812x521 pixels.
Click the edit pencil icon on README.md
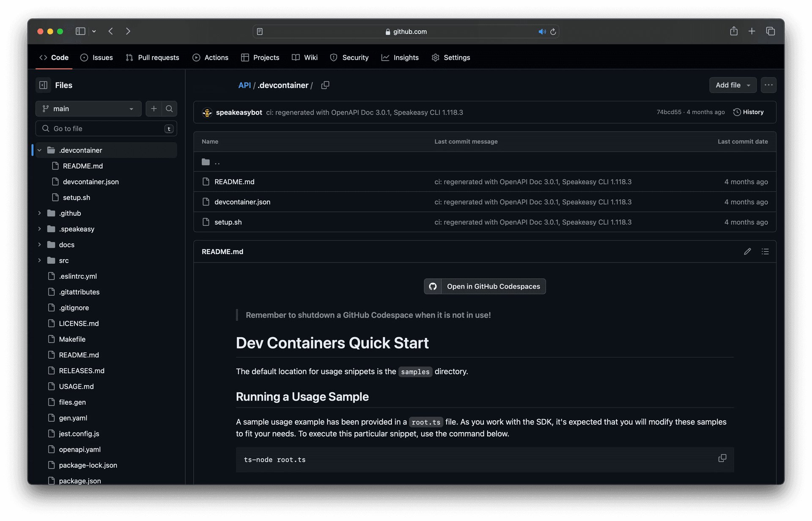[x=748, y=251]
